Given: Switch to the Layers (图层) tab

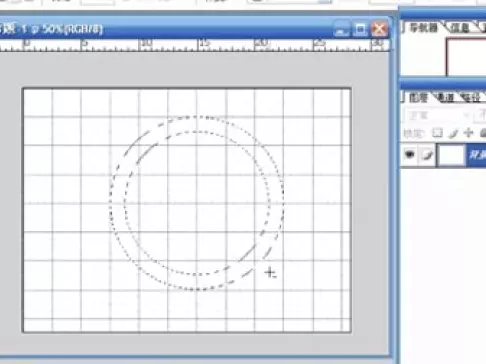Looking at the screenshot, I should [418, 97].
